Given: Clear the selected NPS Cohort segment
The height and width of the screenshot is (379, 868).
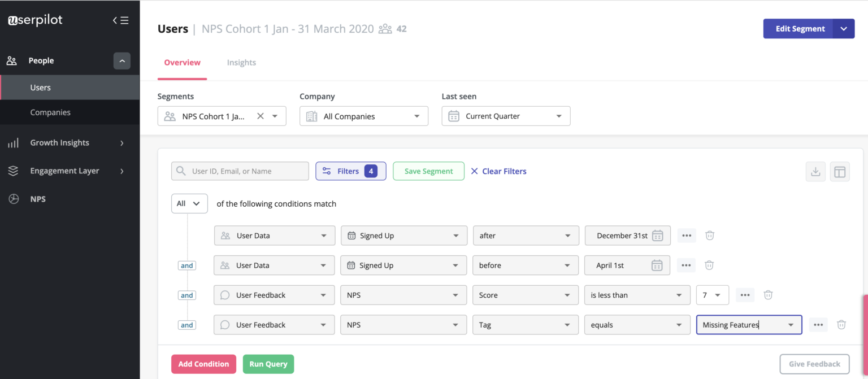Looking at the screenshot, I should coord(260,116).
